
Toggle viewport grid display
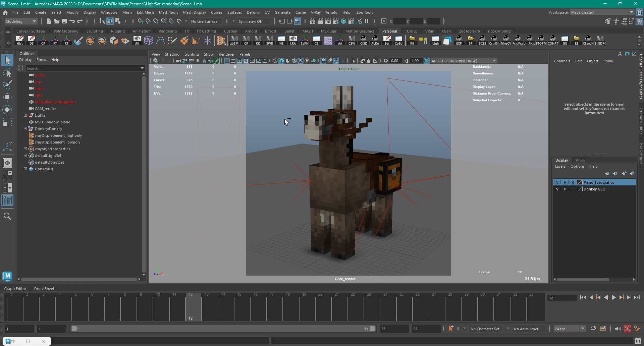pos(227,61)
